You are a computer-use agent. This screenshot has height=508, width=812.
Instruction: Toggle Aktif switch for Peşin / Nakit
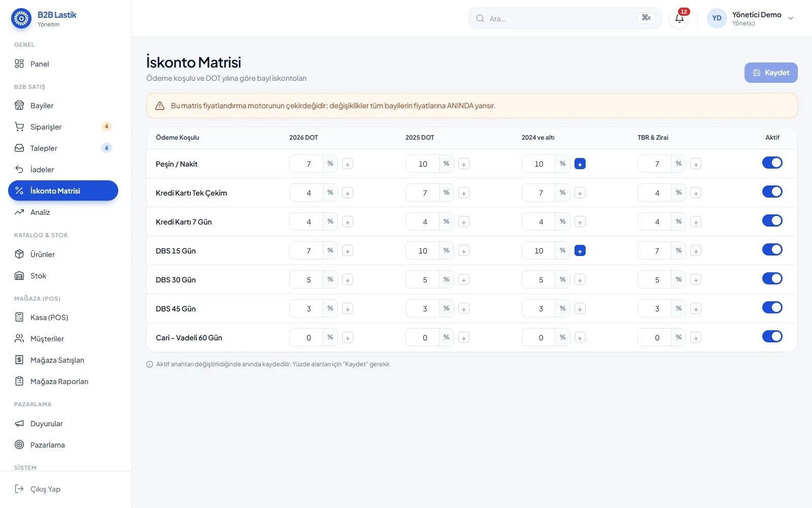point(772,163)
